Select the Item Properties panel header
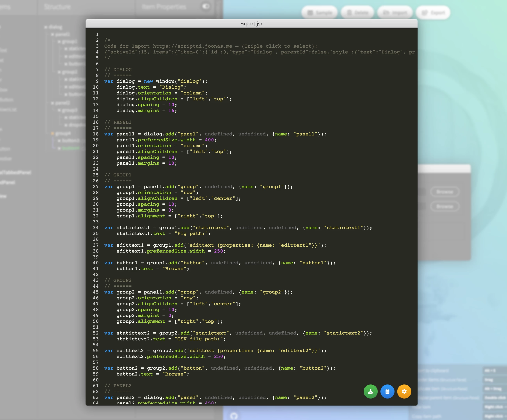The width and height of the screenshot is (507, 420). [x=164, y=7]
